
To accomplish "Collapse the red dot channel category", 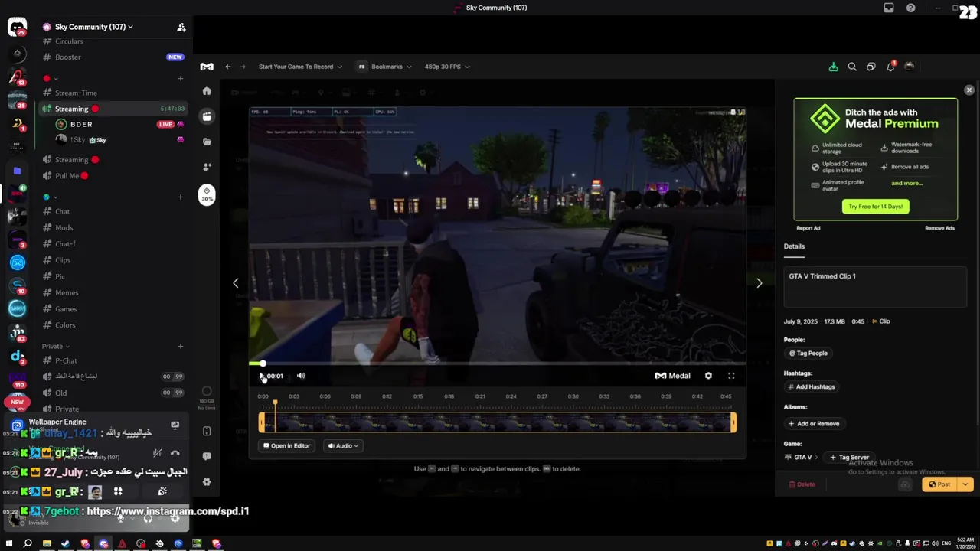I will tap(51, 78).
